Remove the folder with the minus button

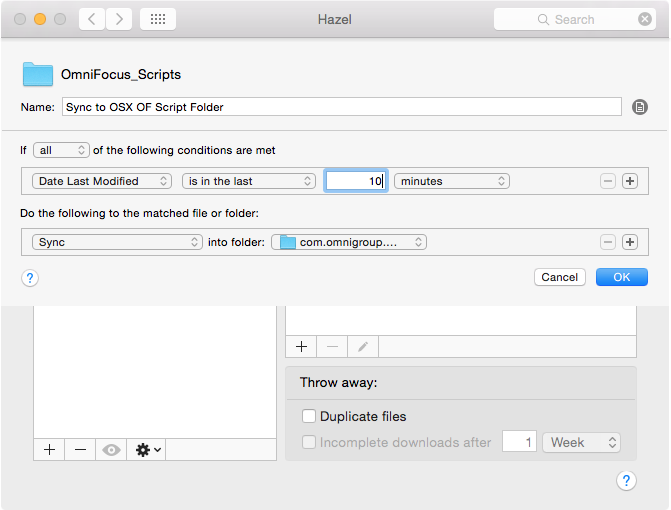click(x=80, y=450)
